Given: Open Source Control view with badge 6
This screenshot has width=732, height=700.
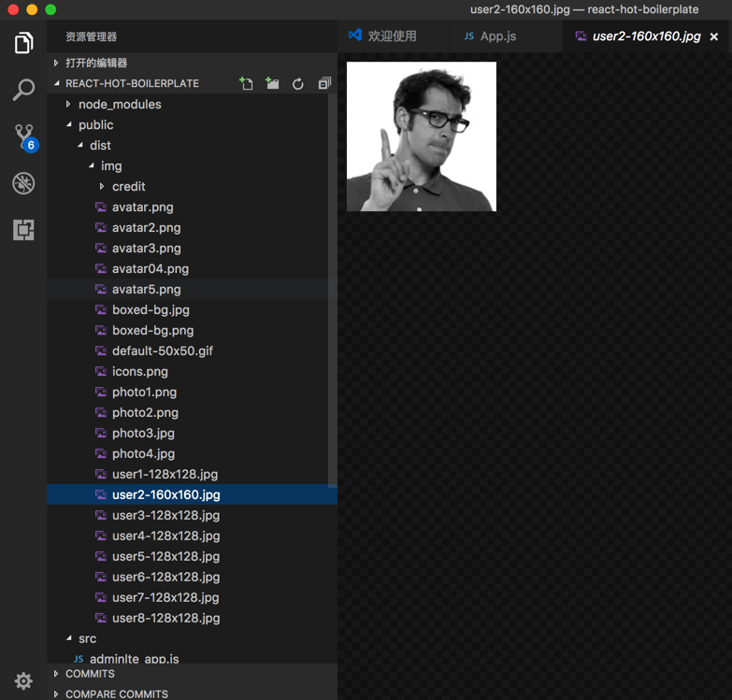Looking at the screenshot, I should click(x=26, y=137).
